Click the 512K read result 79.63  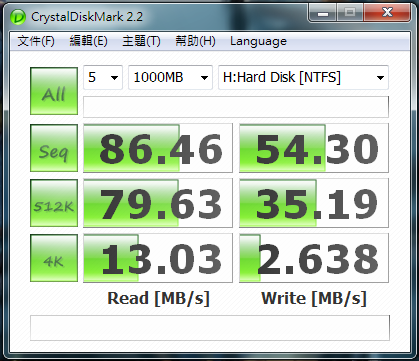click(x=158, y=203)
